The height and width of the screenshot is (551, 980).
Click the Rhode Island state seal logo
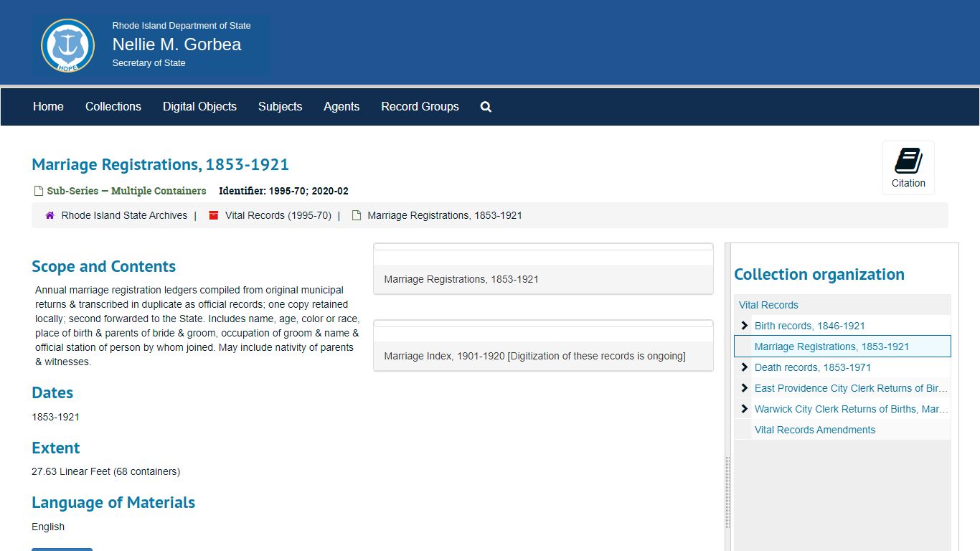[67, 46]
